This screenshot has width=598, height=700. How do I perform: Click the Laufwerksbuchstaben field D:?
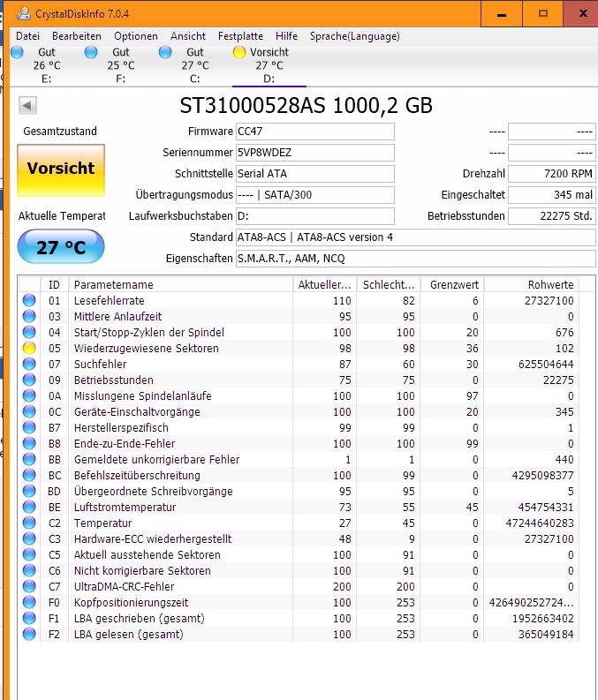click(x=315, y=216)
